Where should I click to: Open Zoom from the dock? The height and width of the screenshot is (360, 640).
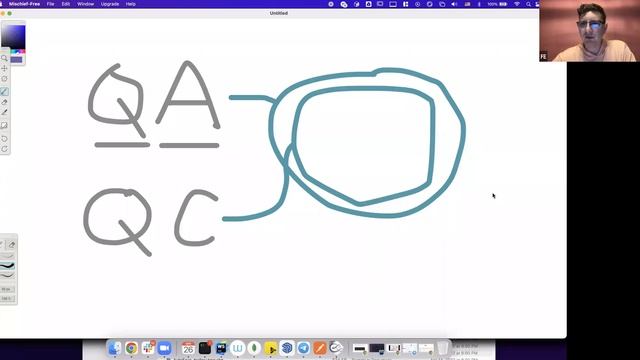[x=164, y=348]
